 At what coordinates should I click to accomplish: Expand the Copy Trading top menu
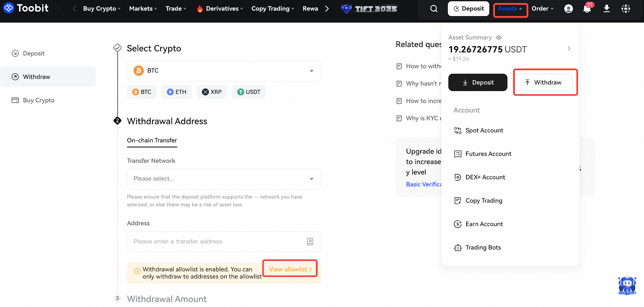273,8
